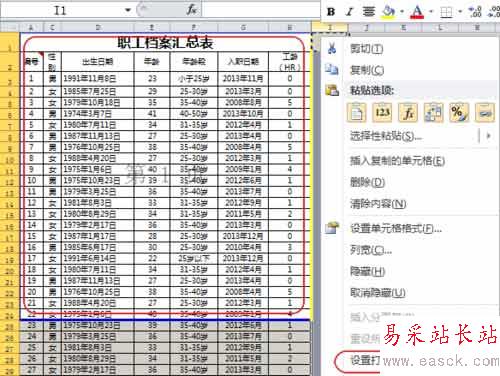
Task: Choose 隐藏(H) from context menu
Action: (367, 271)
